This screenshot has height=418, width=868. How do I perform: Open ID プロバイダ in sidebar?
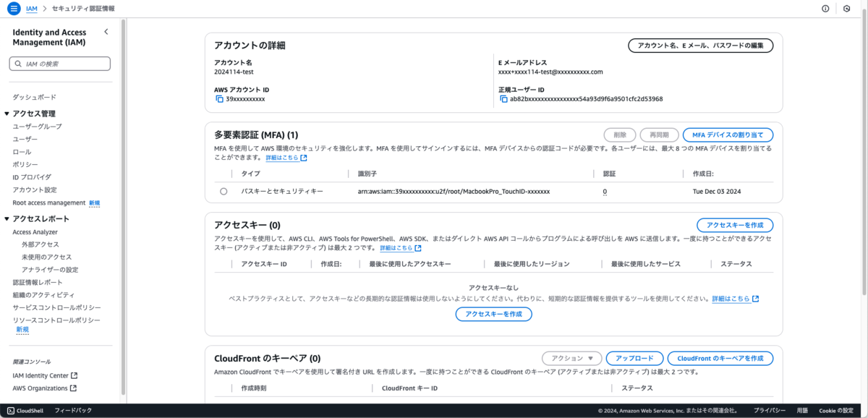tap(32, 177)
